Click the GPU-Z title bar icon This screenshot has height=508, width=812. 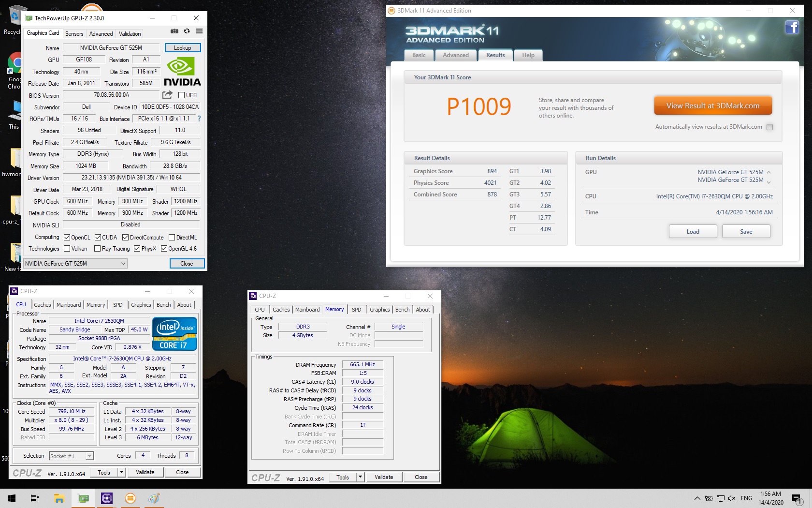pyautogui.click(x=29, y=18)
